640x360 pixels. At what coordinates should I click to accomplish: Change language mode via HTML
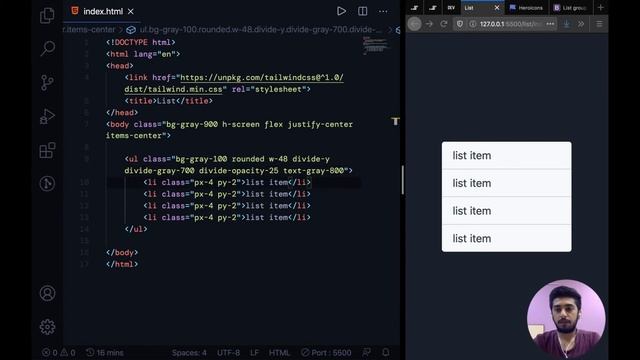279,353
